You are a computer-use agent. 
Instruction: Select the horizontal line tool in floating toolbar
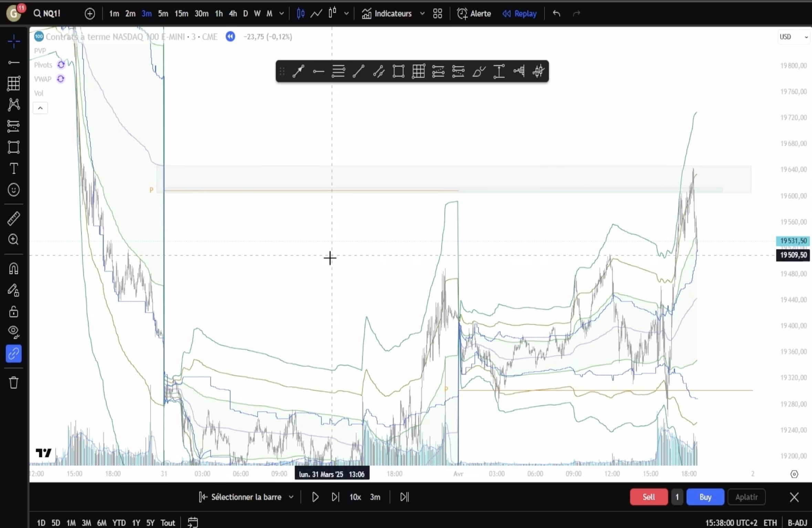click(x=318, y=71)
